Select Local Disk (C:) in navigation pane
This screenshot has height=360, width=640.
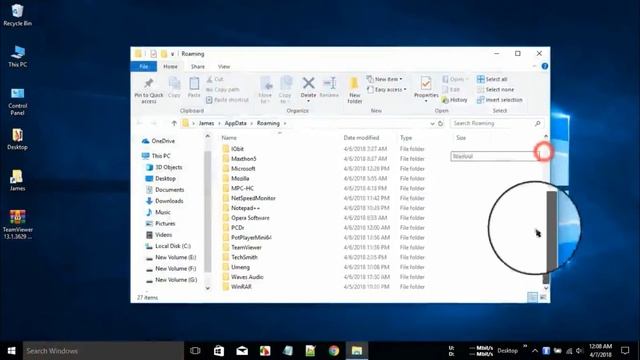click(x=168, y=246)
